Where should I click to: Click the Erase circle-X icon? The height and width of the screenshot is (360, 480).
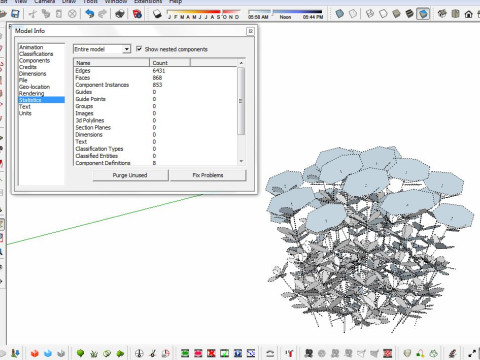[x=72, y=14]
